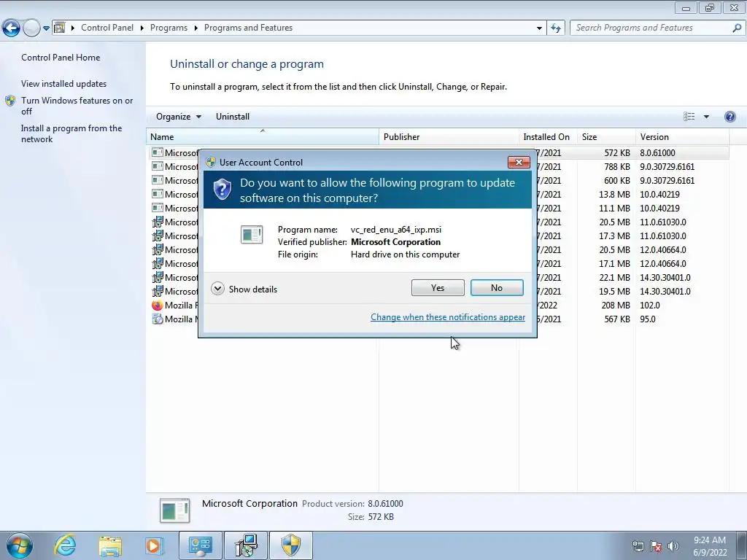Viewport: 747px width, 560px height.
Task: Close the User Account Control dialog
Action: pyautogui.click(x=519, y=163)
